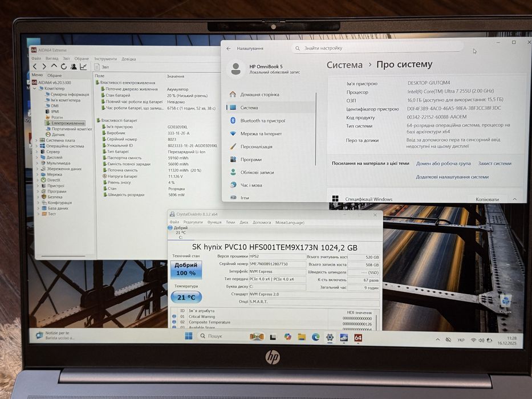532x399 pixels.
Task: Expand Мультимедіа tree node
Action: click(x=36, y=163)
